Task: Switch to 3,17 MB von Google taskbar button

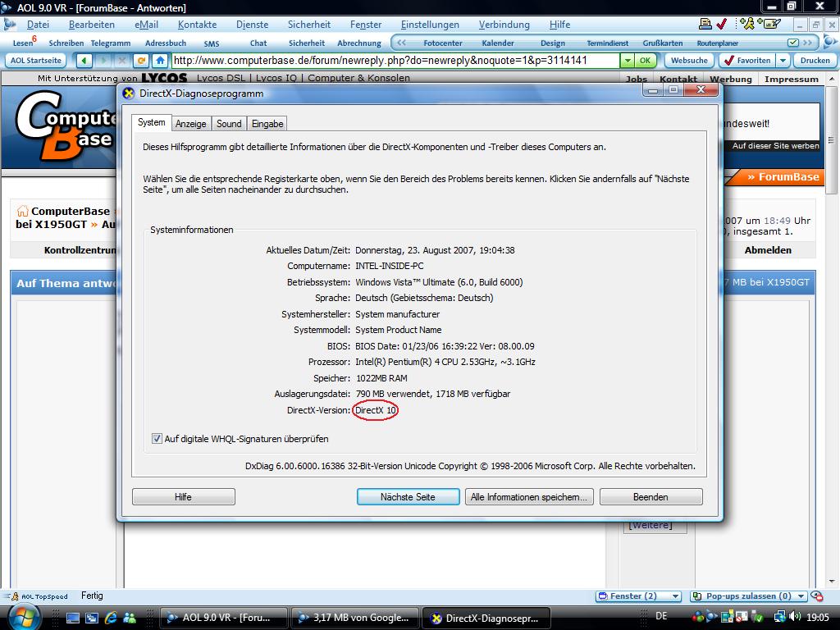Action: tap(356, 618)
